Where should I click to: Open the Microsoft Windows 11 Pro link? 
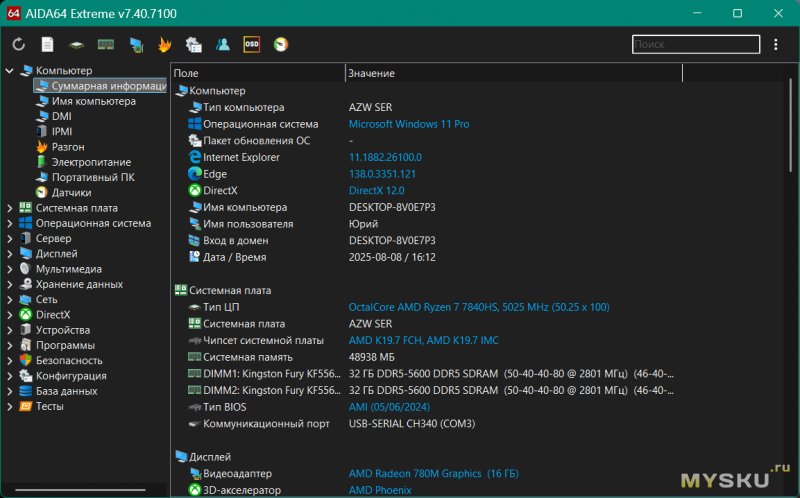tap(409, 124)
